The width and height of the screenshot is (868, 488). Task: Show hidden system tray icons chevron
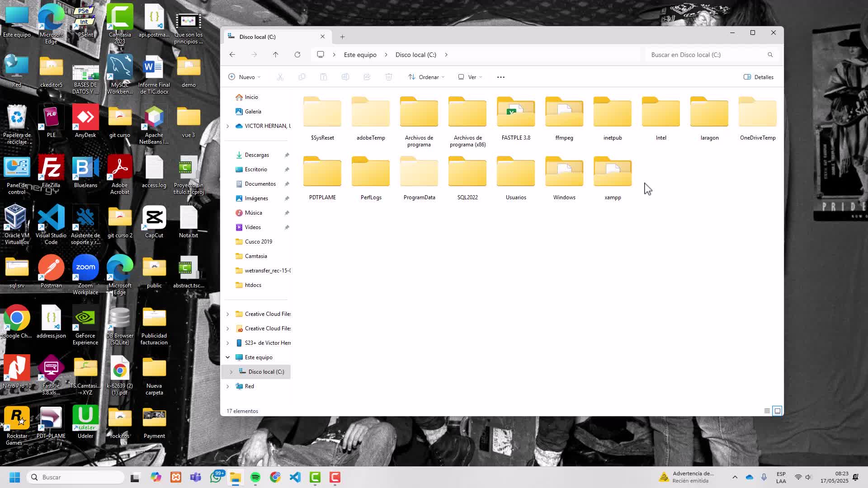coord(735,477)
